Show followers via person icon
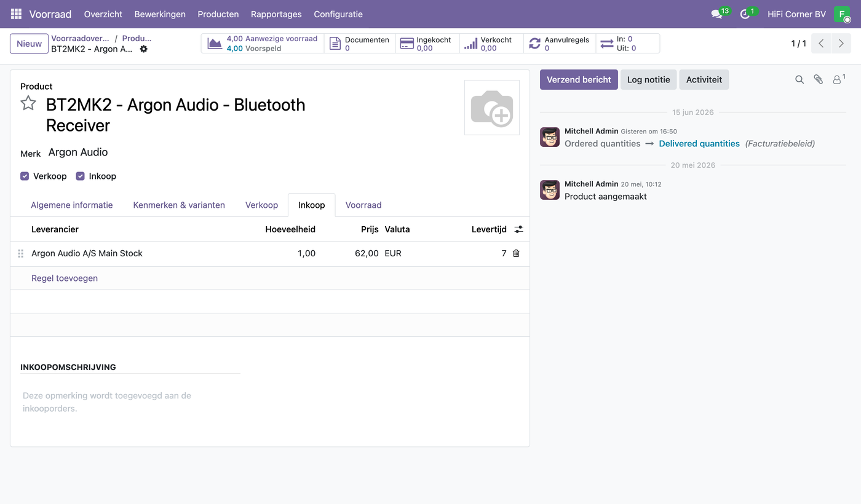Viewport: 861px width, 504px height. coord(838,79)
